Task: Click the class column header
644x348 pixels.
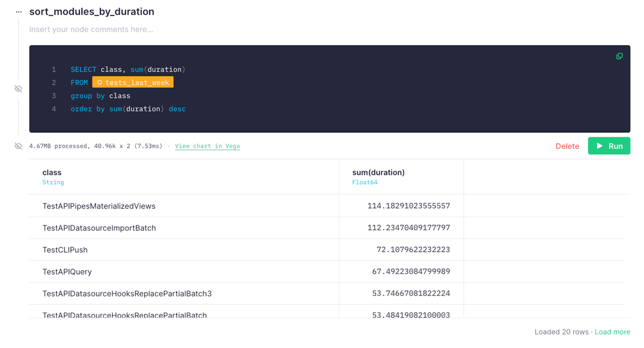Action: click(x=52, y=173)
